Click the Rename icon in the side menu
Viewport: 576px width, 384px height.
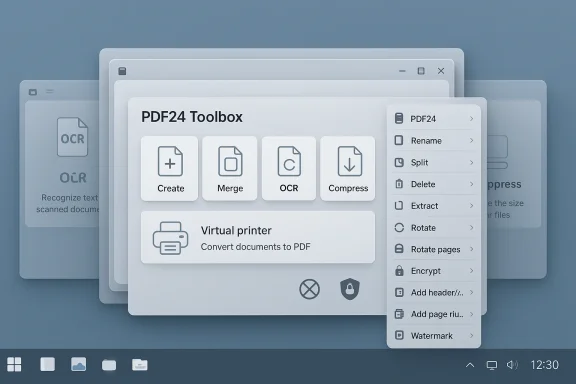pos(399,140)
